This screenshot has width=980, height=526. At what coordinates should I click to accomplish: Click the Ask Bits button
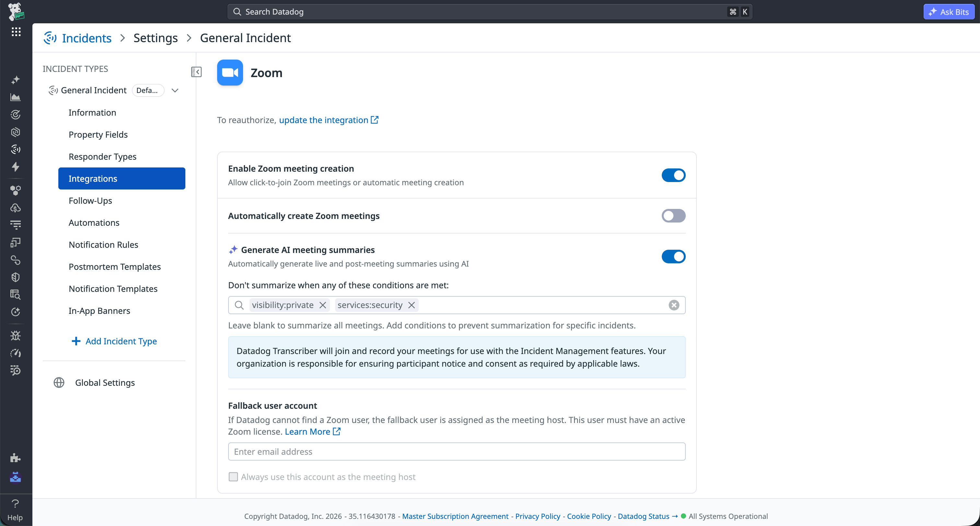[949, 12]
